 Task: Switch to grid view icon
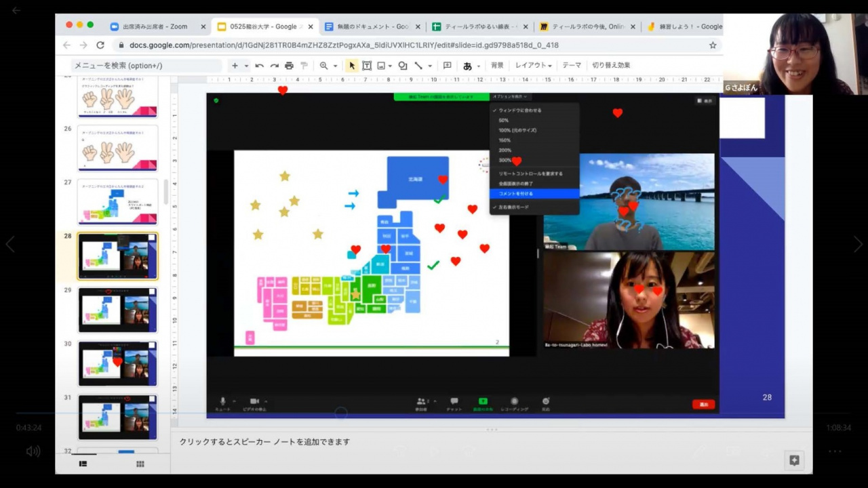(x=140, y=464)
